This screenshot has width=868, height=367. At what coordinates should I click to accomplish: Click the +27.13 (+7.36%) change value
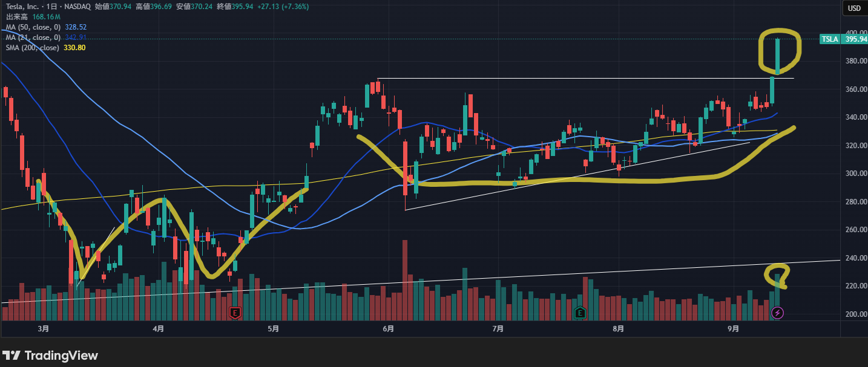coord(283,7)
